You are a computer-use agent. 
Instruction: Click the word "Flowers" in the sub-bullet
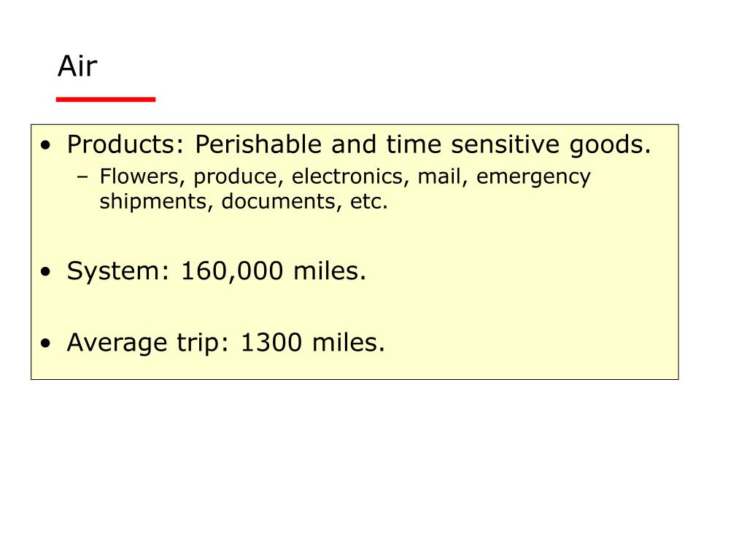click(139, 176)
